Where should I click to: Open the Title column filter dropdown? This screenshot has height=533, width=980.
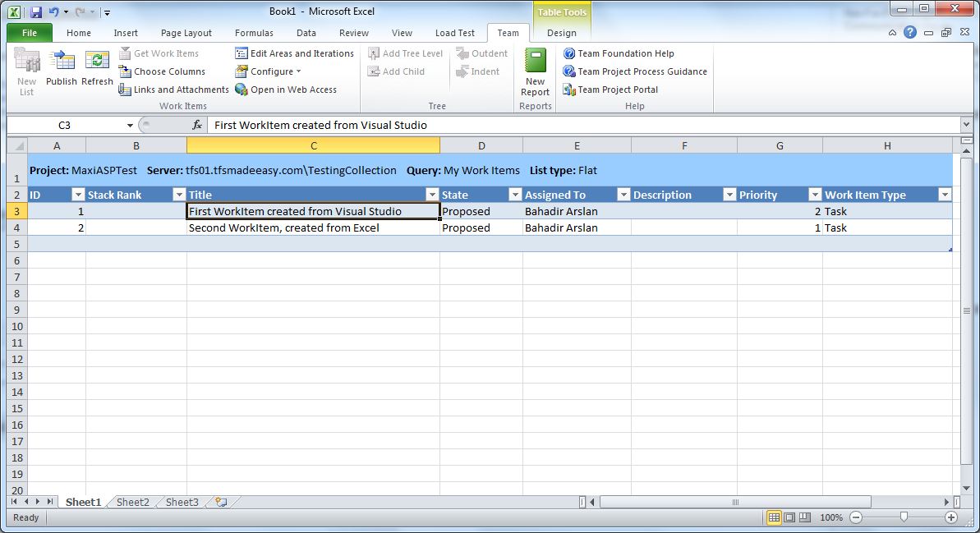(432, 195)
